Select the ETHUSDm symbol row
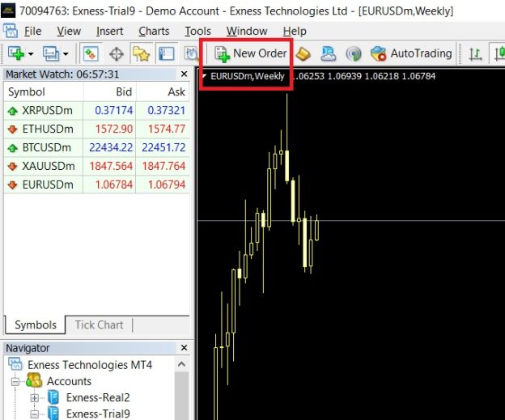 click(x=96, y=129)
